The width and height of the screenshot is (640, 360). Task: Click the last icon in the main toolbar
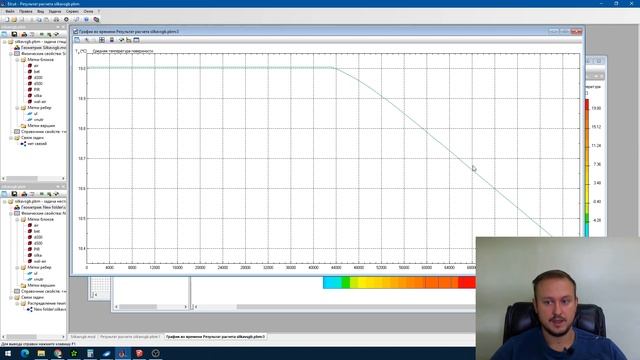coord(96,19)
